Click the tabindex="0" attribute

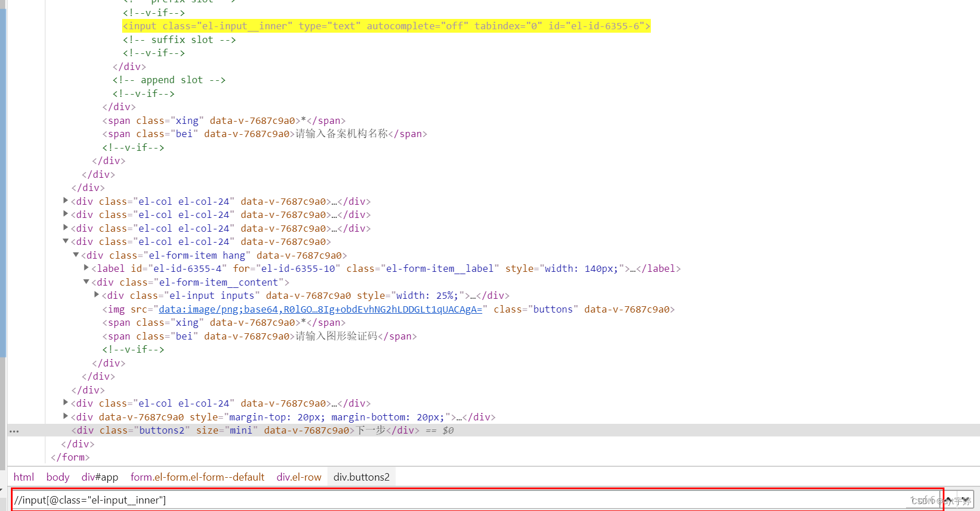[x=508, y=26]
